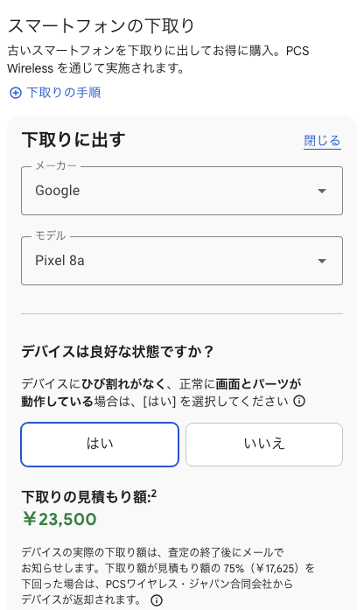Click the モデル field label

[51, 235]
